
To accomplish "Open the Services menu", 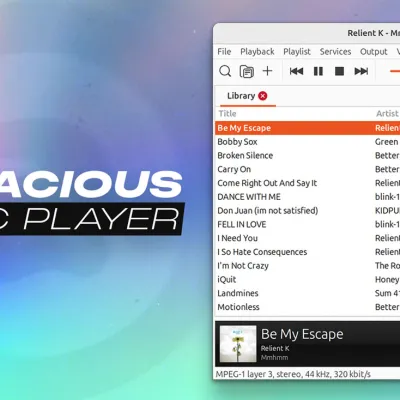I will click(335, 52).
